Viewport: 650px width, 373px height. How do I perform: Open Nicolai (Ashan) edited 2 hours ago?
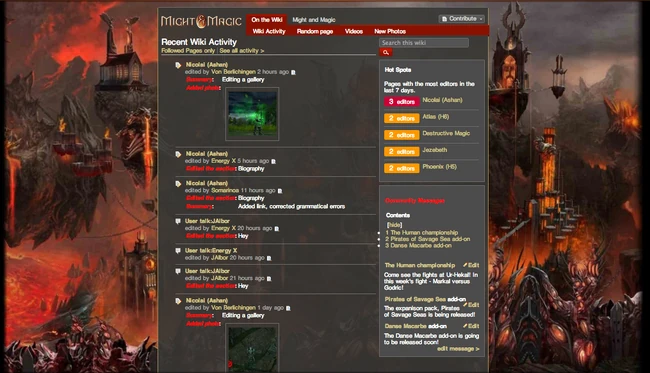(206, 65)
